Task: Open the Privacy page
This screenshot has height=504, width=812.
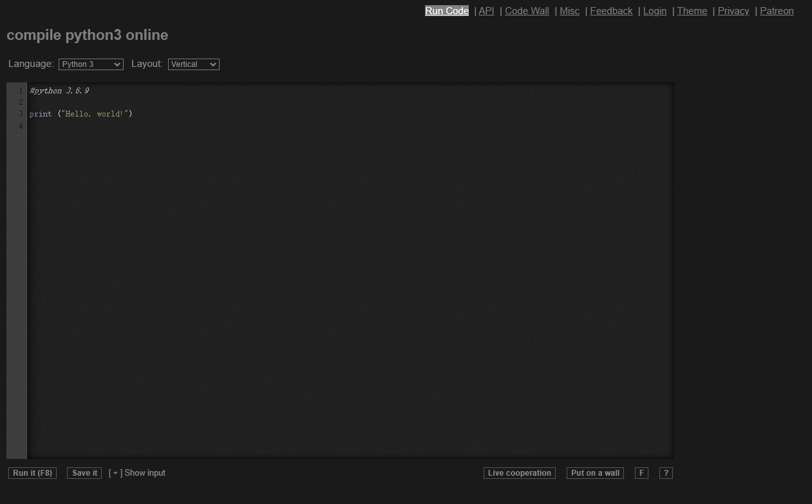Action: (x=733, y=11)
